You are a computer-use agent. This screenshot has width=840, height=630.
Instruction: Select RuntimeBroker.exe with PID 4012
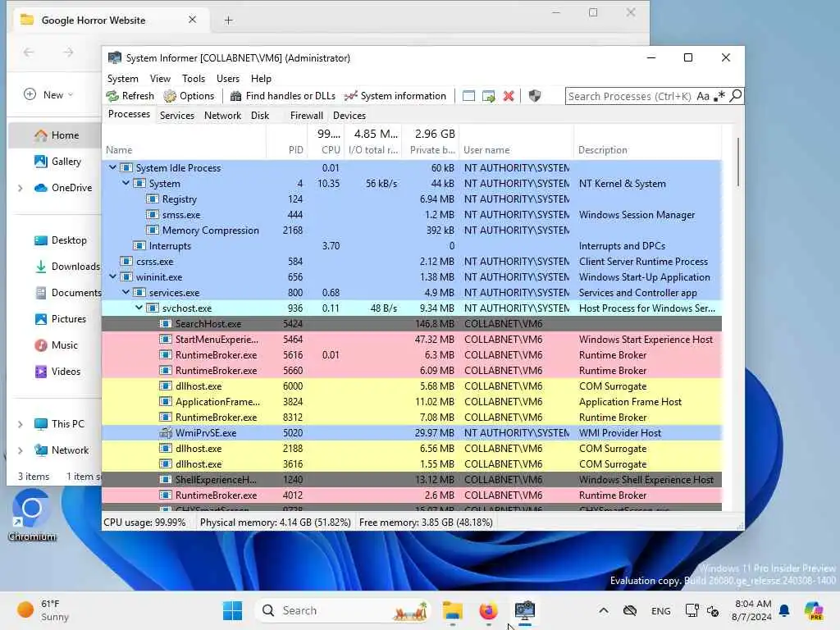(x=412, y=495)
